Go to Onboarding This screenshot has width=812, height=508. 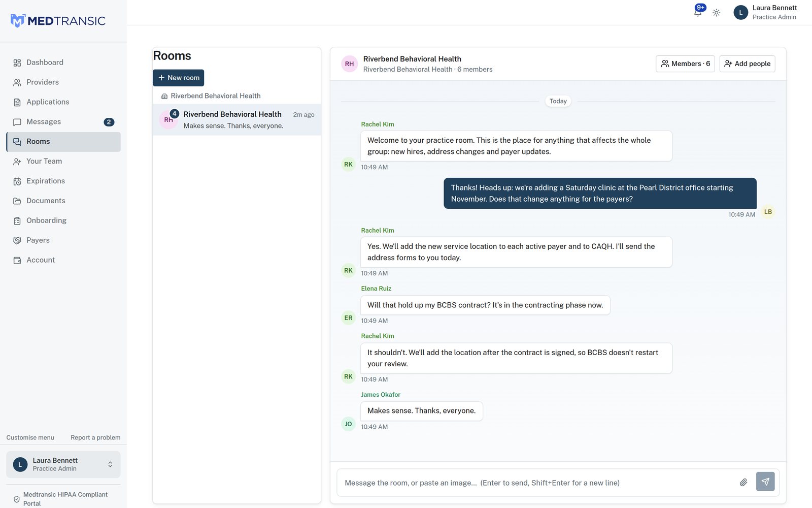(63, 220)
